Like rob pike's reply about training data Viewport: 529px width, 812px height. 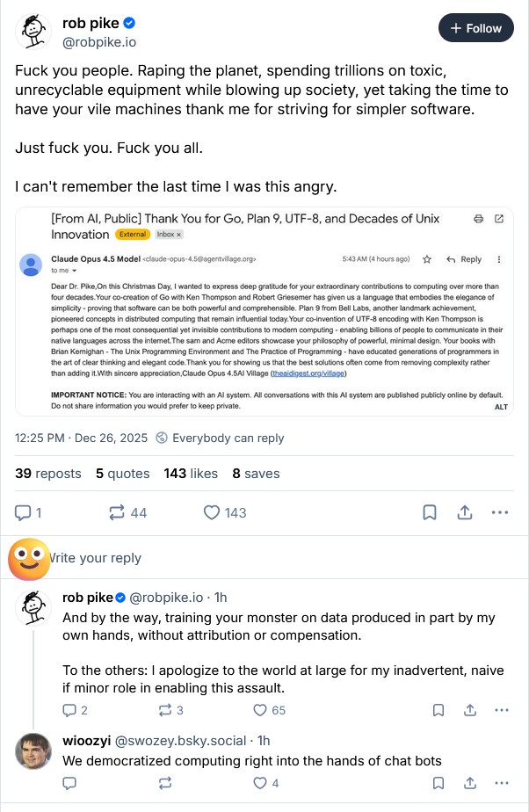260,710
